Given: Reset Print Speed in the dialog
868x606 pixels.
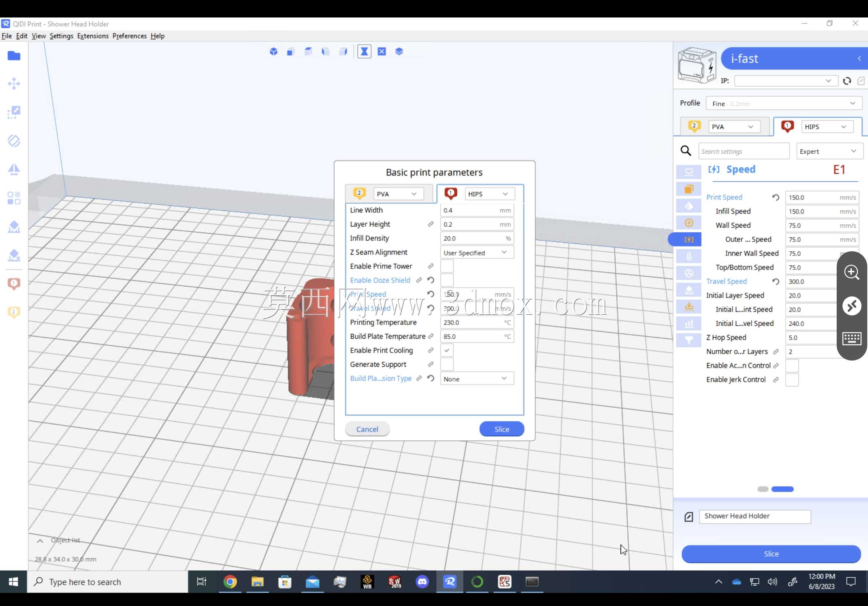Looking at the screenshot, I should [431, 294].
